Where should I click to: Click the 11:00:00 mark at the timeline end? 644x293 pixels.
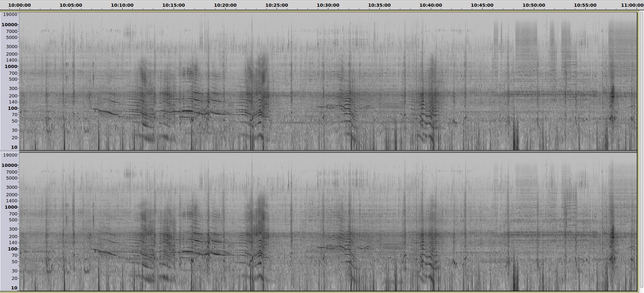click(632, 5)
